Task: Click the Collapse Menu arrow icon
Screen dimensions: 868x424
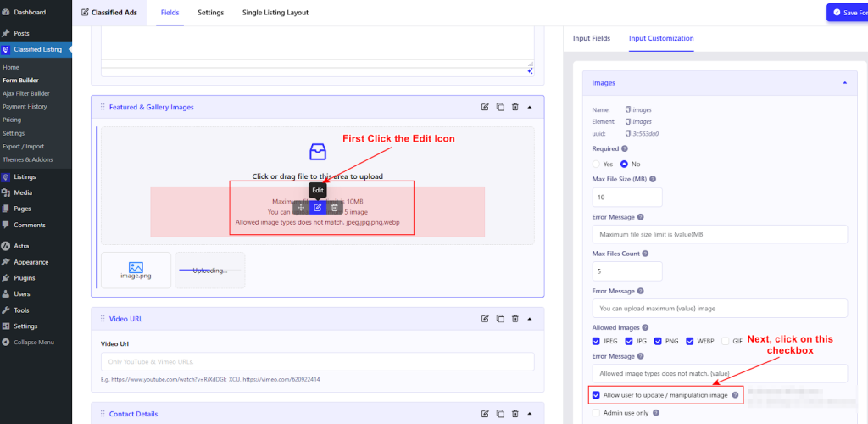Action: [x=6, y=342]
